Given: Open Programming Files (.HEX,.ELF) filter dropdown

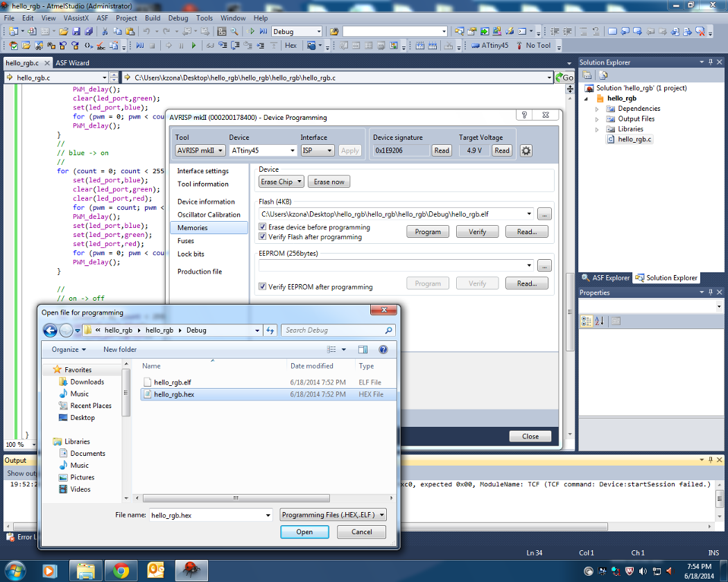Looking at the screenshot, I should [x=333, y=515].
